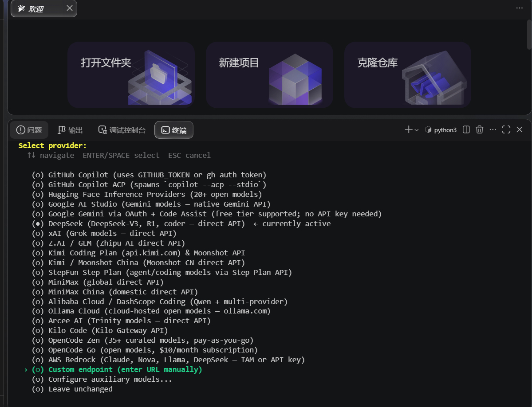Select the python3 terminal instance
The width and height of the screenshot is (532, 407).
441,130
